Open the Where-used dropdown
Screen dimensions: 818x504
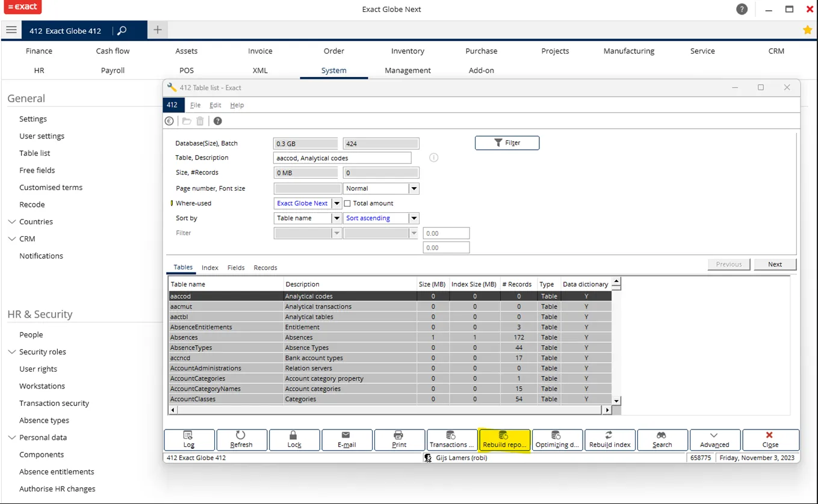pyautogui.click(x=337, y=203)
